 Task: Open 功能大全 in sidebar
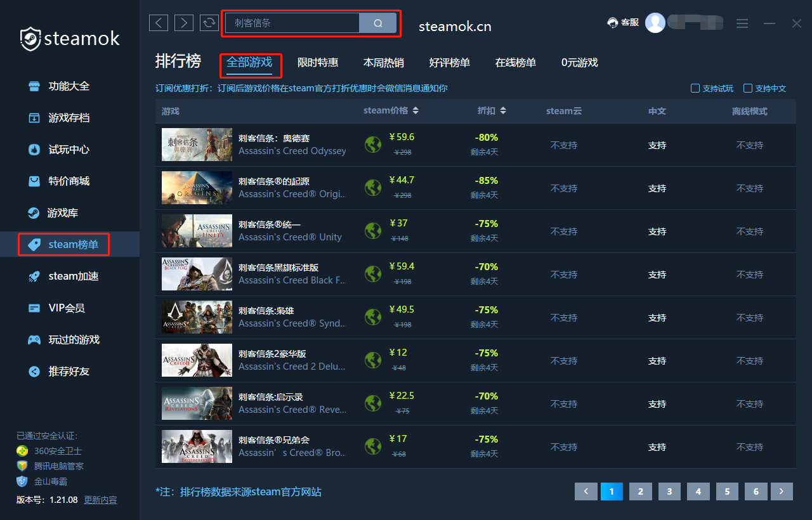click(x=70, y=86)
